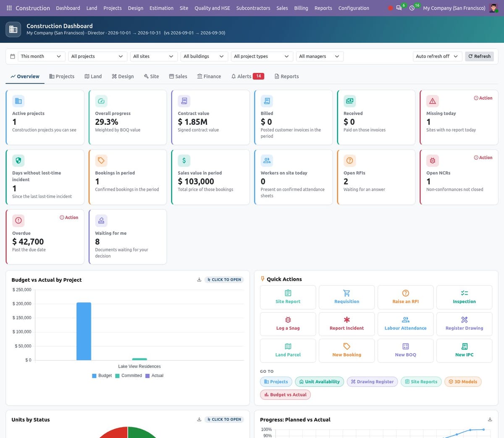Viewport: 504px width, 438px height.
Task: Switch to the Finance dashboard tab
Action: [x=209, y=77]
